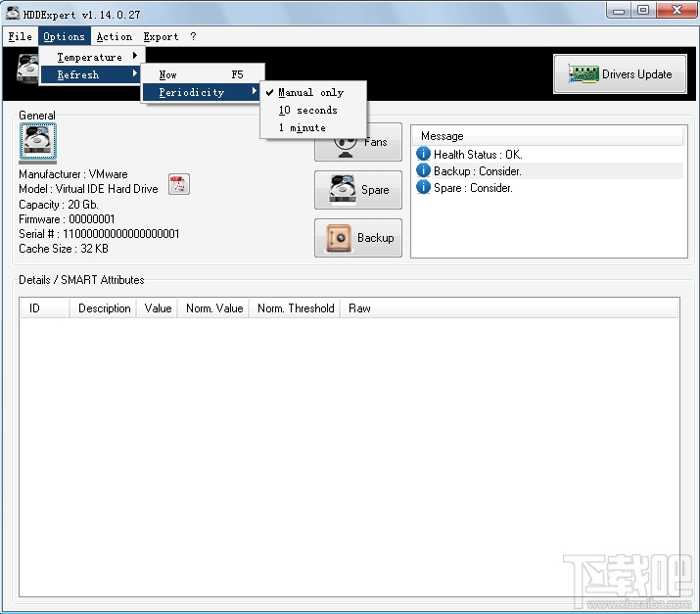700x614 pixels.
Task: Choose Refresh Now (F5)
Action: pos(203,74)
